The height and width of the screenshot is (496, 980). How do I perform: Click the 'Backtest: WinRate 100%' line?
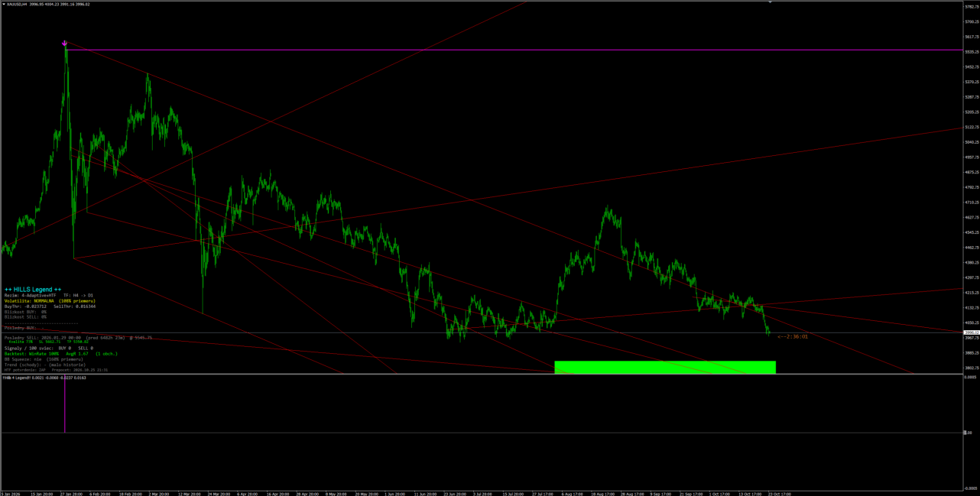coord(60,354)
